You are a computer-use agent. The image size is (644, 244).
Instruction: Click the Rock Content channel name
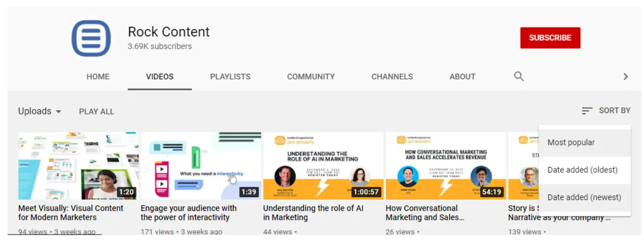pos(169,32)
